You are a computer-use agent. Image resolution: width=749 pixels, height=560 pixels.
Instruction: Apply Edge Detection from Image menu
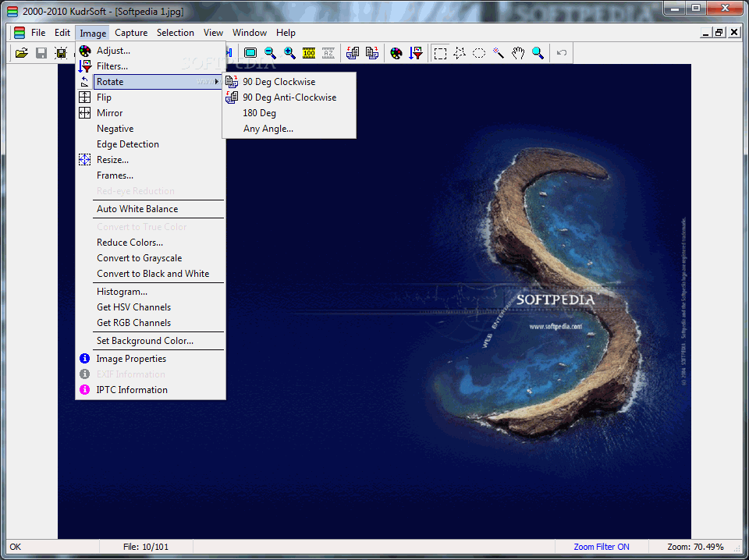point(151,144)
